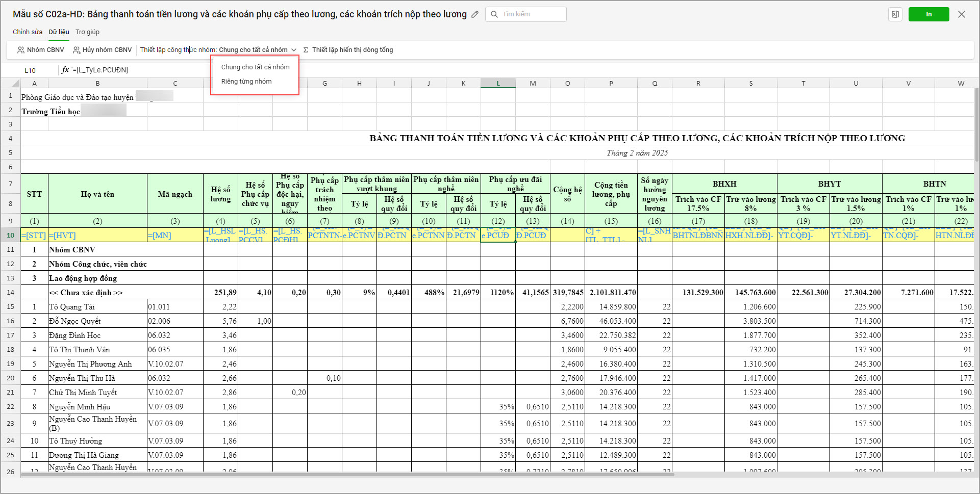This screenshot has height=494, width=980.
Task: Click the BHXH header cell
Action: click(x=724, y=184)
